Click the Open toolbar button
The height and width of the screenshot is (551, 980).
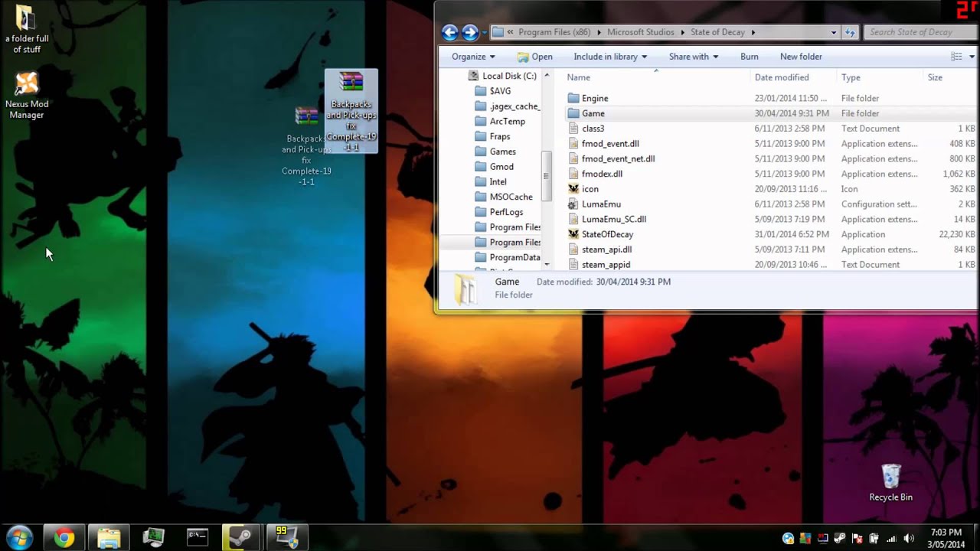(534, 57)
